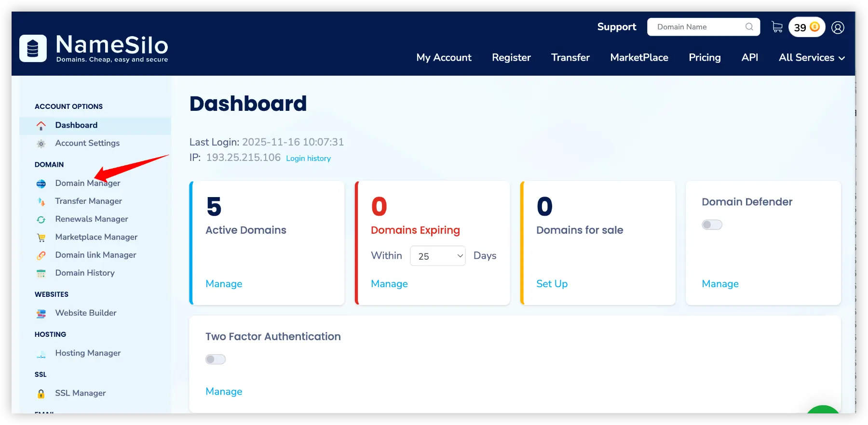Click the Marketplace Manager cart icon

pos(41,238)
